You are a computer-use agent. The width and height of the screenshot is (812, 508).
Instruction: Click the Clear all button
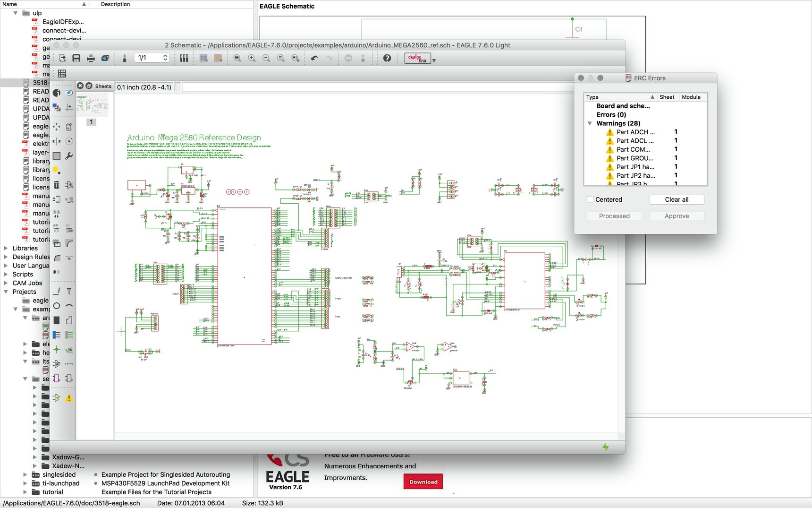tap(677, 199)
